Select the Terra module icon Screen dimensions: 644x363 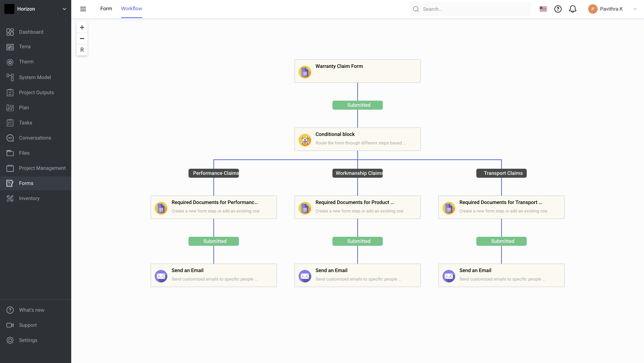(x=10, y=47)
